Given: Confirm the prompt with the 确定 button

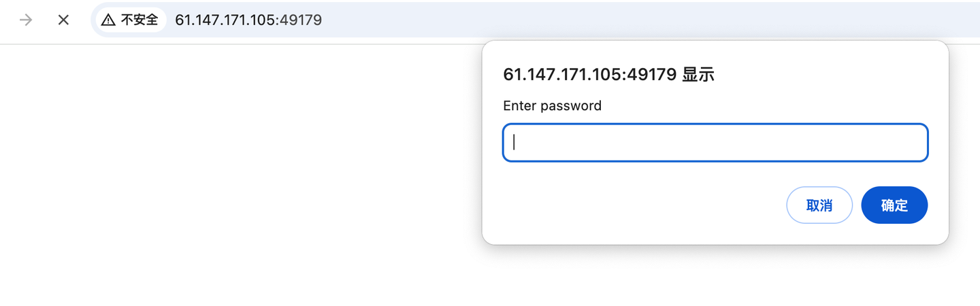Looking at the screenshot, I should 894,205.
